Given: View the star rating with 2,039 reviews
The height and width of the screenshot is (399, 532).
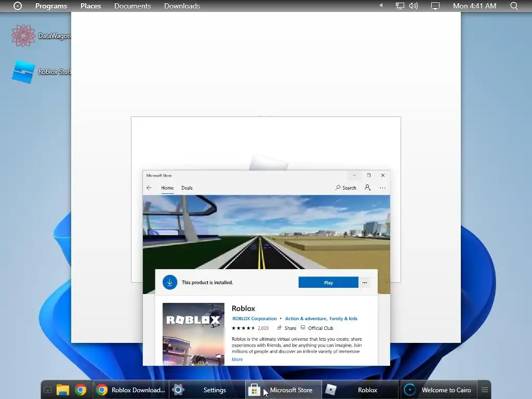Looking at the screenshot, I should tap(250, 328).
